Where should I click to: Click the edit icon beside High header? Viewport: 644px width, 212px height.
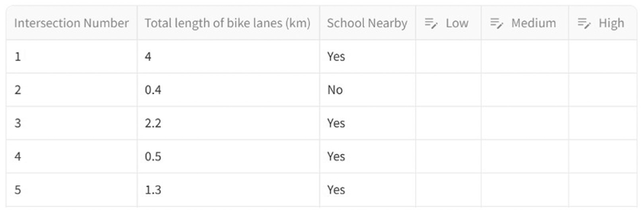[584, 23]
